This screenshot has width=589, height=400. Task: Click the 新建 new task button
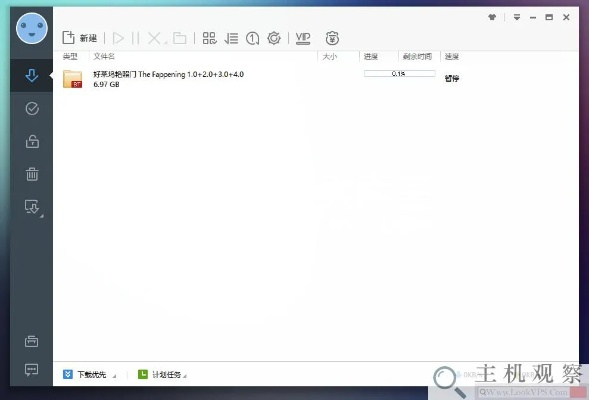coord(80,38)
